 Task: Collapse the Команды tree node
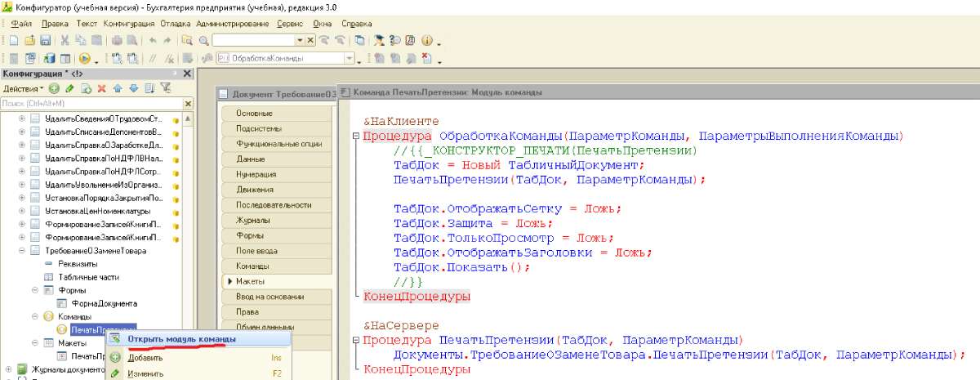(35, 316)
